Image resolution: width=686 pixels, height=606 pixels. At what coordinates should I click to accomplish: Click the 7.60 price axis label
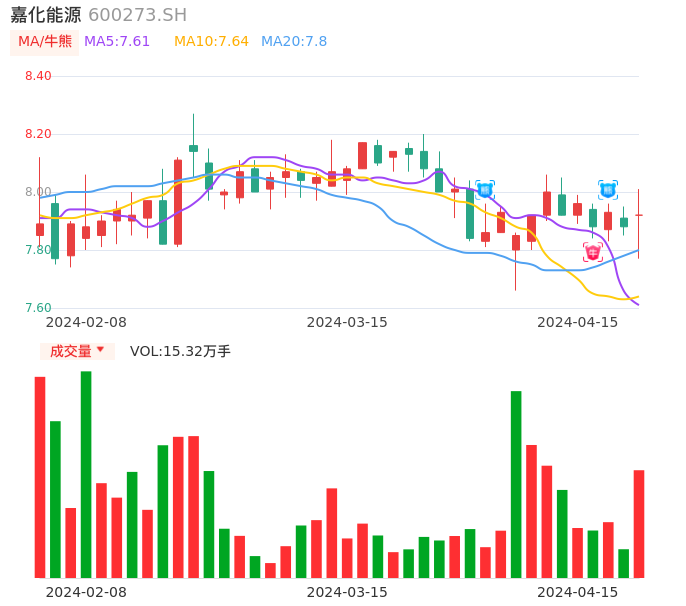point(38,308)
